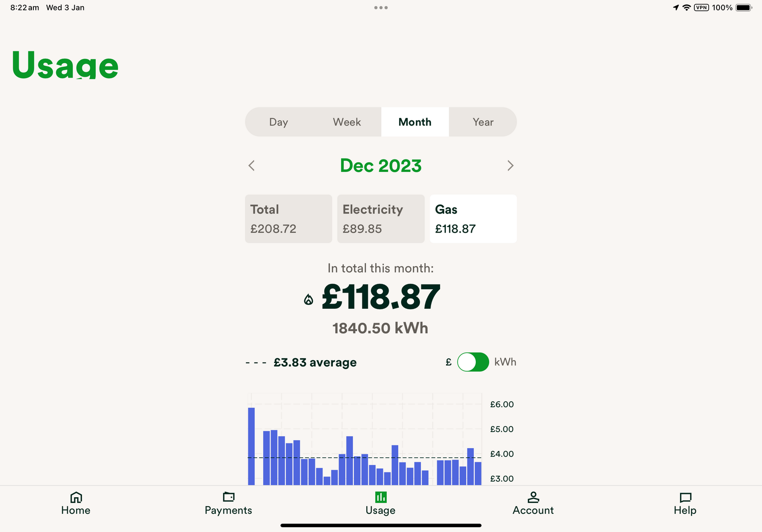This screenshot has width=762, height=532.
Task: Select the Gas usage card
Action: coord(473,219)
